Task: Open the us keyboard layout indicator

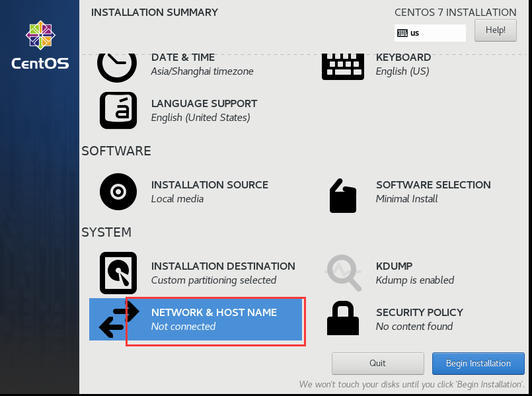Action: click(430, 33)
